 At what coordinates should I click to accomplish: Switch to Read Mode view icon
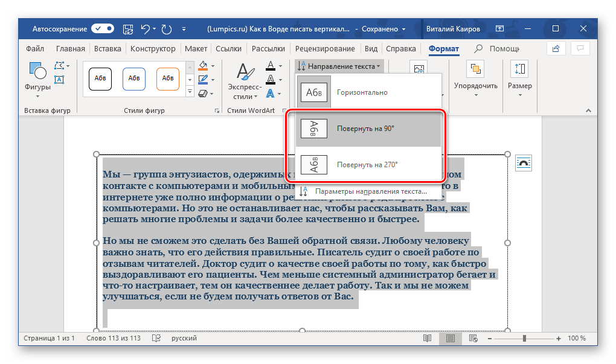pyautogui.click(x=427, y=338)
